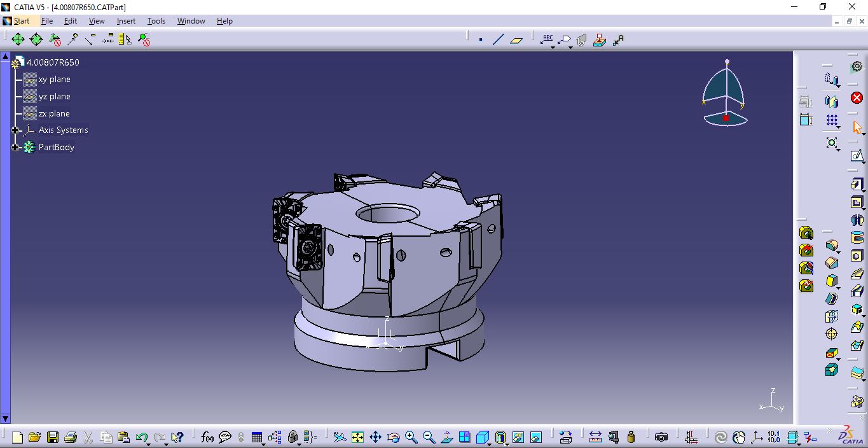868x448 pixels.
Task: Open Text annotation dropdown arrow
Action: click(553, 46)
